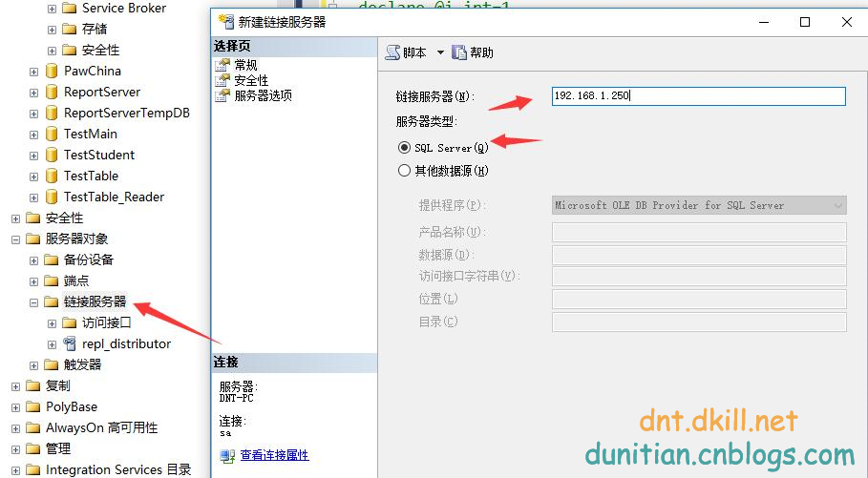Select the TestStudent tree item

(x=99, y=155)
